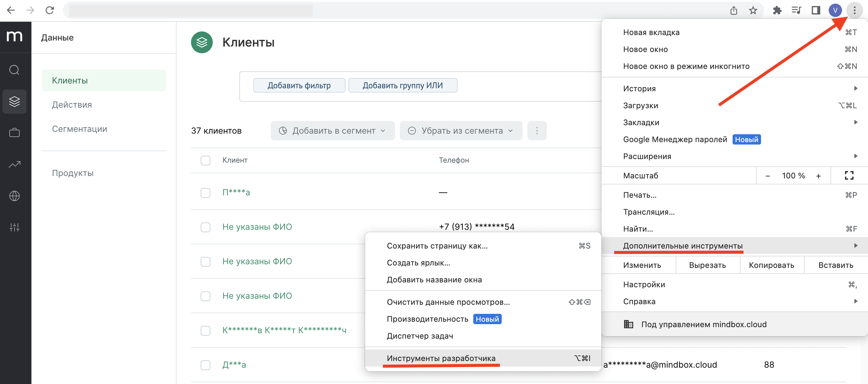Open the Chrome three-dot menu
The width and height of the screenshot is (868, 384).
[854, 11]
